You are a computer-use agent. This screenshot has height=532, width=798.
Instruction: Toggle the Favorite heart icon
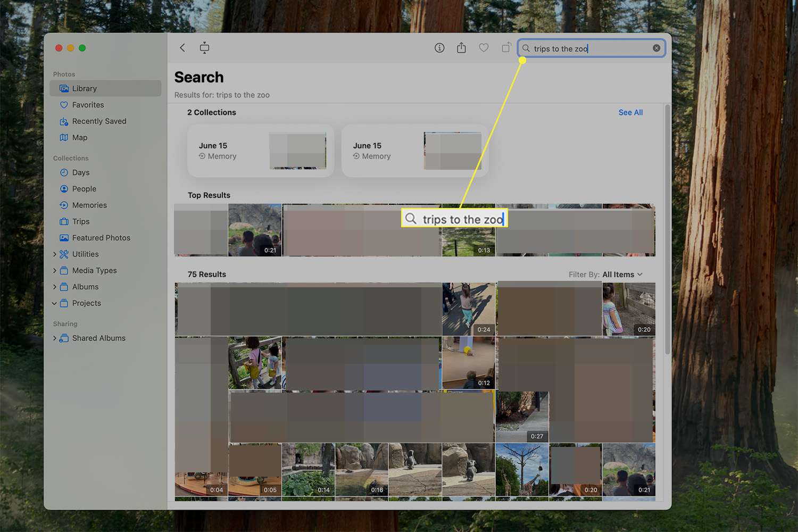(484, 48)
